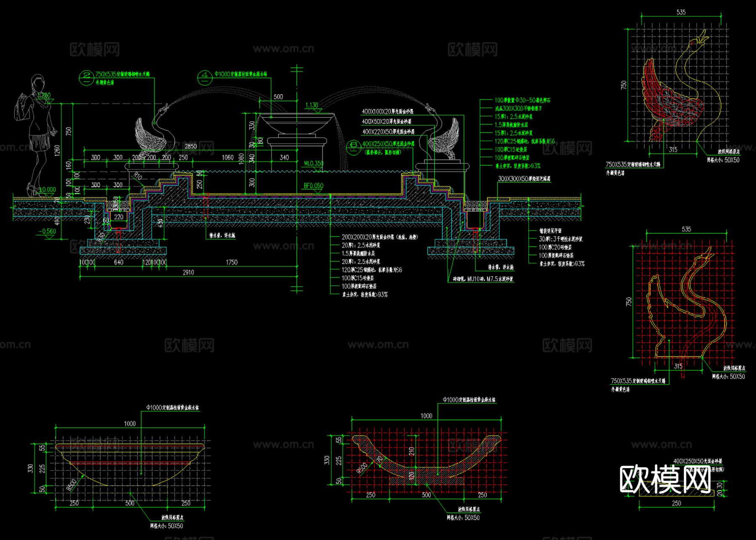The height and width of the screenshot is (540, 756).
Task: Click the 535 dimension above the red-grid swan
Action: coord(686,229)
